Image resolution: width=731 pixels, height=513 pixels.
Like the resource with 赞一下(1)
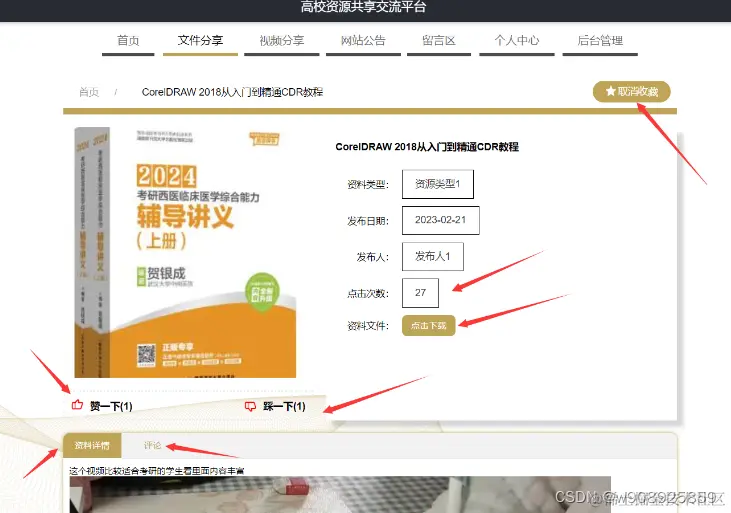tap(102, 406)
